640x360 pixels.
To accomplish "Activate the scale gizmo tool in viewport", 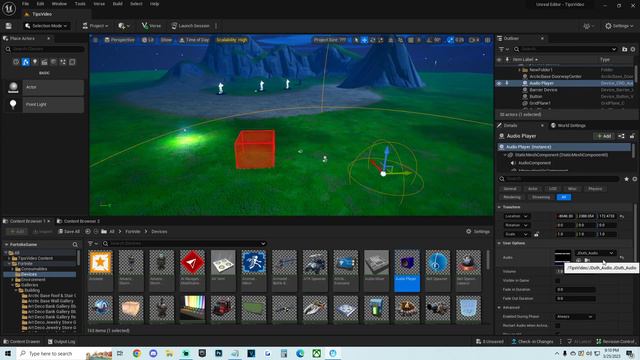I will (x=381, y=40).
